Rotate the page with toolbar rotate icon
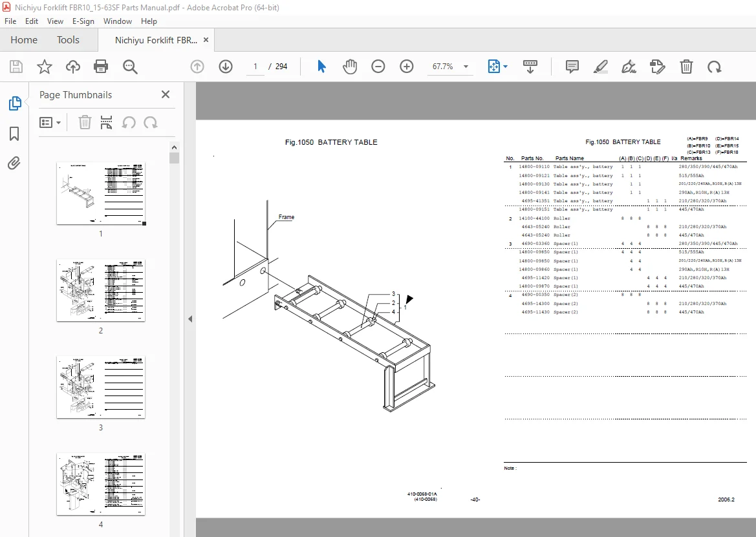This screenshot has height=537, width=756. (x=714, y=67)
